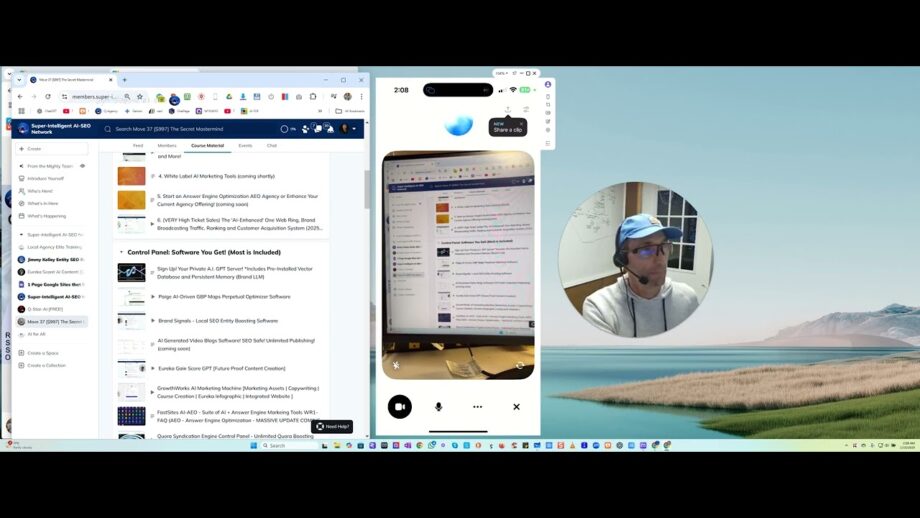
Task: Click the address bar showing members.super
Action: [94, 96]
